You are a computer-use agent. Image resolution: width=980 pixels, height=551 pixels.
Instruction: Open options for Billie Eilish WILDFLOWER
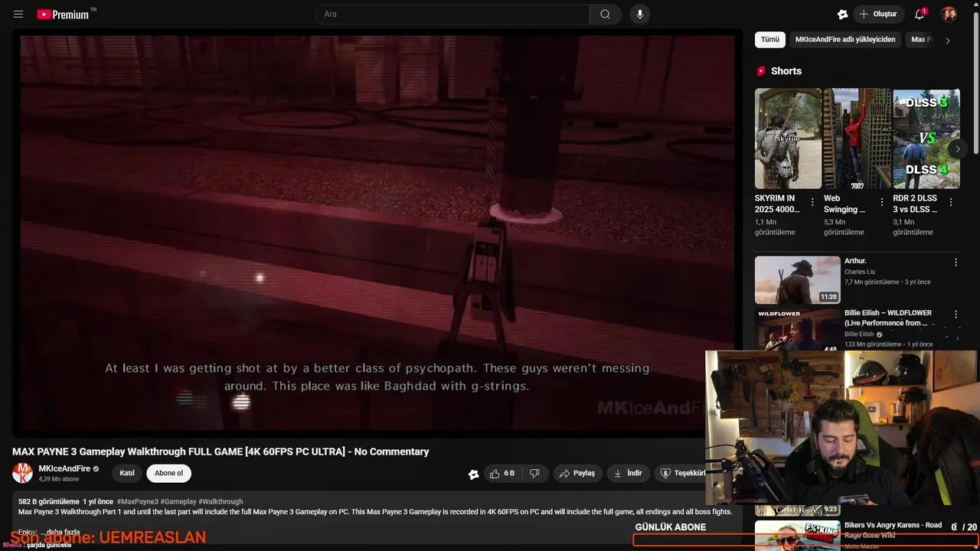pyautogui.click(x=955, y=315)
